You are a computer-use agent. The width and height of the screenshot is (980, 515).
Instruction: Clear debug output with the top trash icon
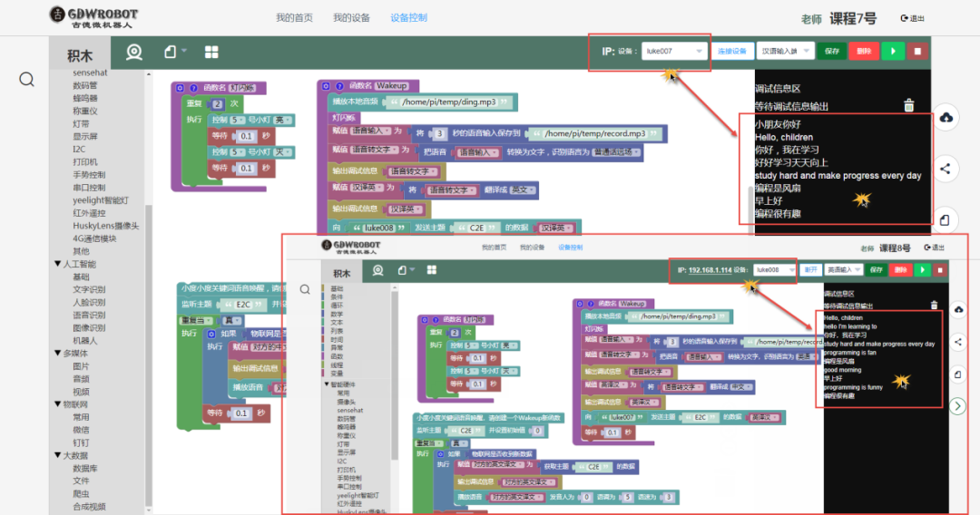coord(909,105)
